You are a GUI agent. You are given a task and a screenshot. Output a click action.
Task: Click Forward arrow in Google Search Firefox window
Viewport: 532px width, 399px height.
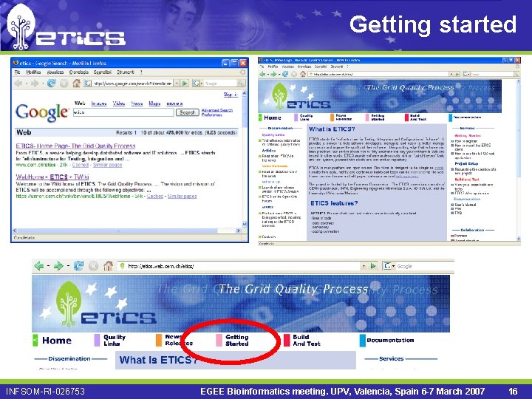[x=35, y=83]
